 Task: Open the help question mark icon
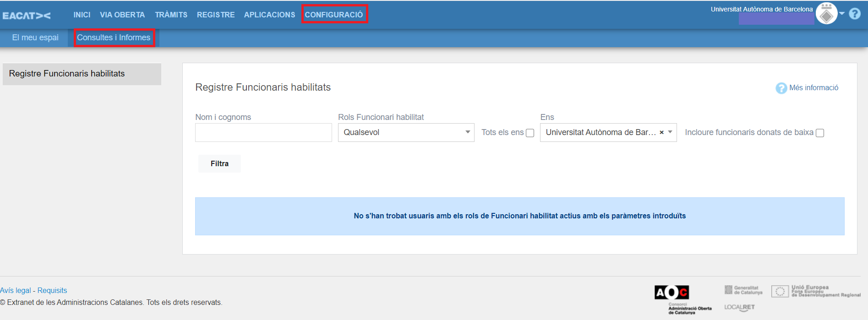point(855,14)
